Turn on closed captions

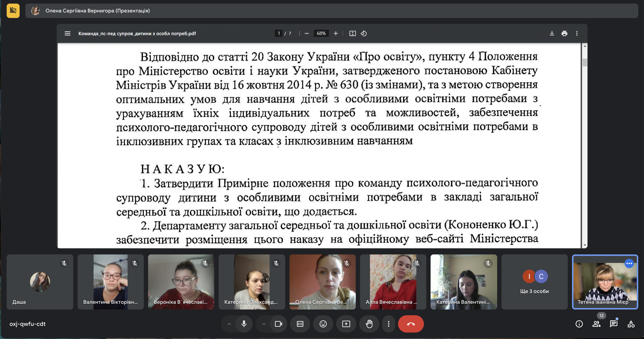pos(300,324)
